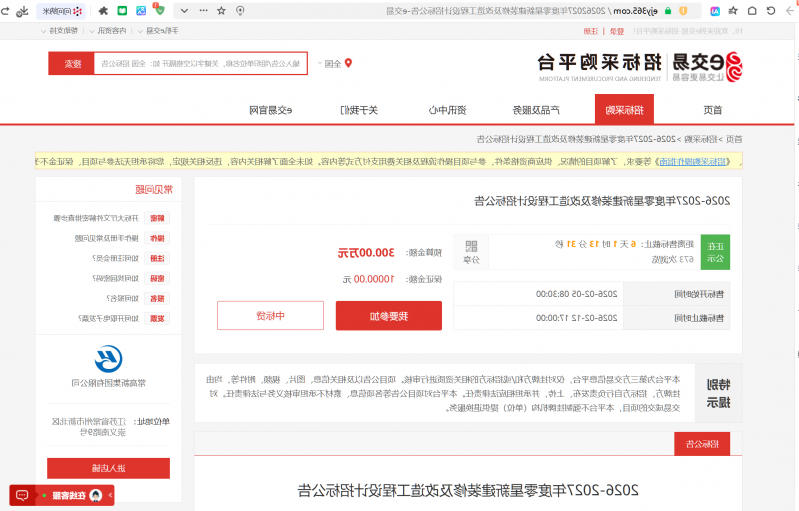Click the outlined 中标贷 button
This screenshot has height=511, width=799.
point(271,316)
